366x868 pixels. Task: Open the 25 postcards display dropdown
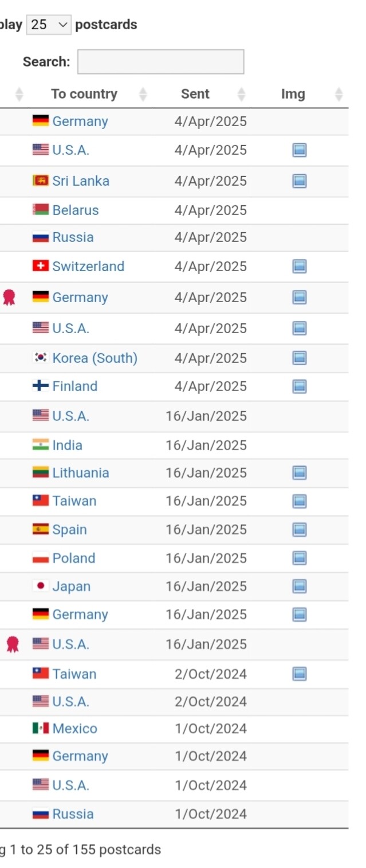[49, 25]
